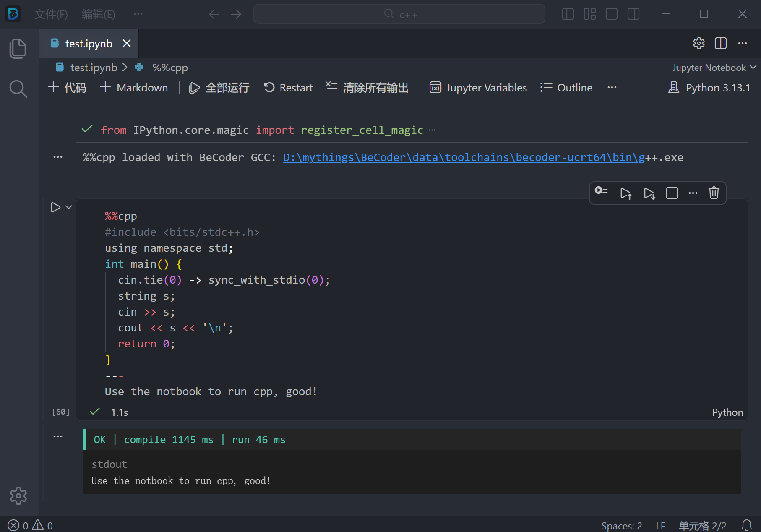Open the g++.exe path link
The height and width of the screenshot is (532, 761).
464,157
